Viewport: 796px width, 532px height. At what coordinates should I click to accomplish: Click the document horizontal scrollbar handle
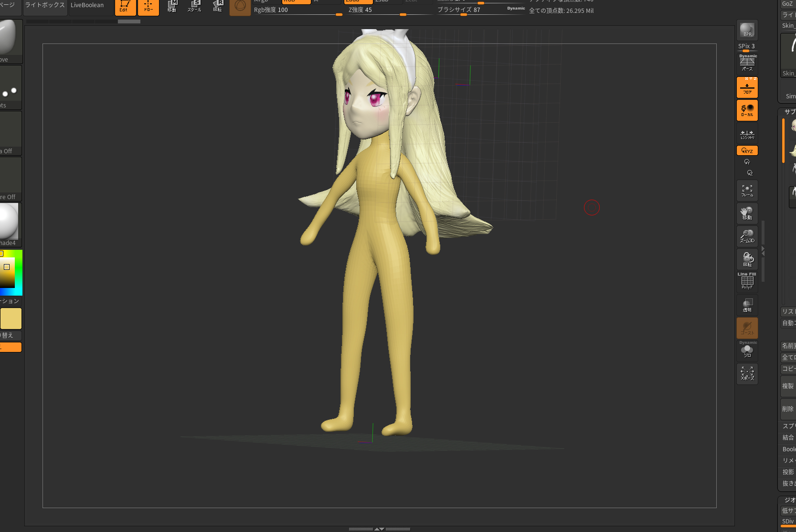click(x=129, y=21)
